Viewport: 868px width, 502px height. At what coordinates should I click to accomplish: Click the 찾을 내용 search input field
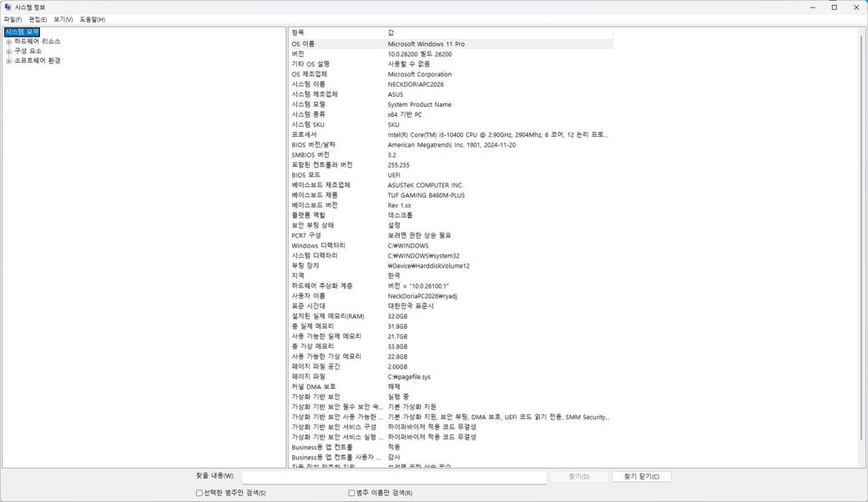(393, 477)
